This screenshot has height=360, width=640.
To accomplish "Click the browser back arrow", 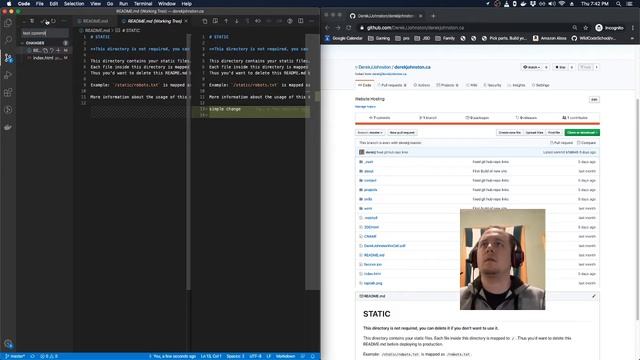I will coord(327,28).
